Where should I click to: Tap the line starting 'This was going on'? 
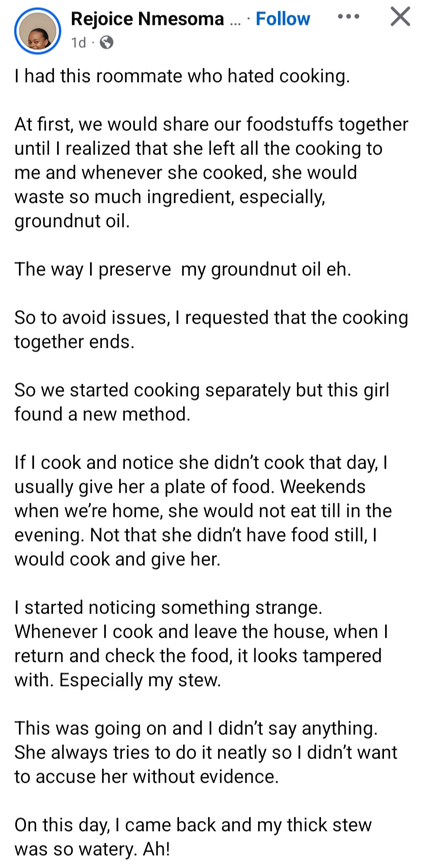tap(196, 728)
